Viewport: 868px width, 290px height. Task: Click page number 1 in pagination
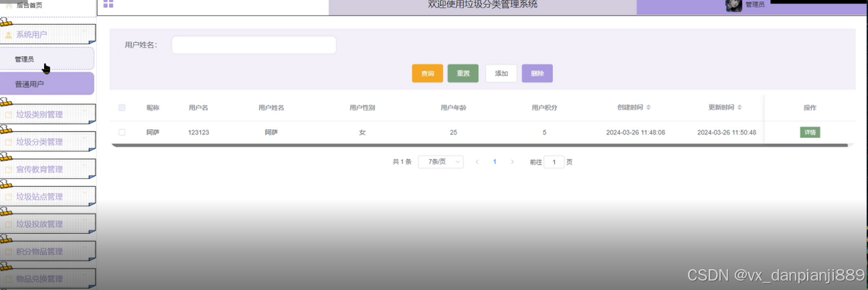click(x=495, y=162)
